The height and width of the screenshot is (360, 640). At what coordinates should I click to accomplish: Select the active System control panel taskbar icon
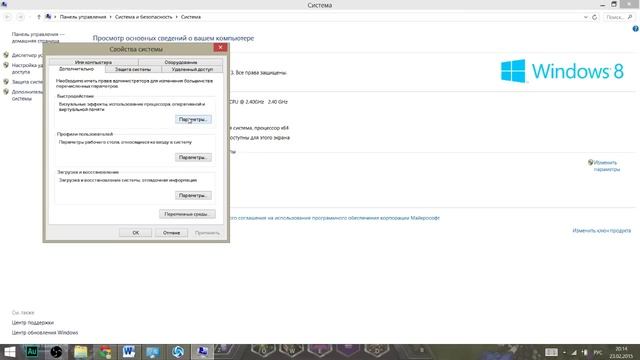pyautogui.click(x=202, y=352)
